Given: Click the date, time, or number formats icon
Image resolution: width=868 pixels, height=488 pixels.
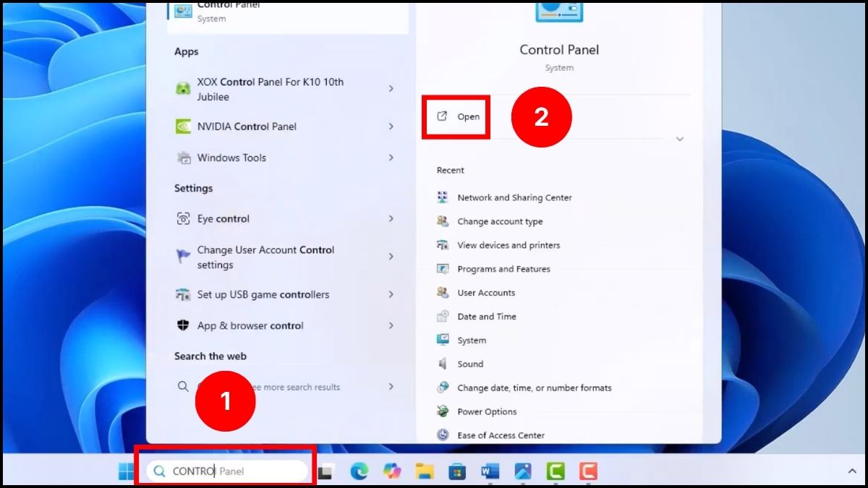Looking at the screenshot, I should click(443, 388).
